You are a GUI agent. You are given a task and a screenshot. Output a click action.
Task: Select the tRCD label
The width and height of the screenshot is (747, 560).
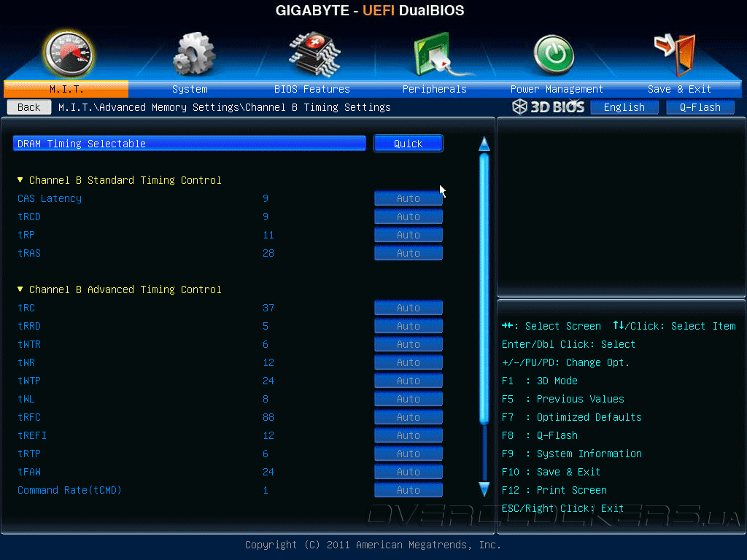pyautogui.click(x=29, y=216)
